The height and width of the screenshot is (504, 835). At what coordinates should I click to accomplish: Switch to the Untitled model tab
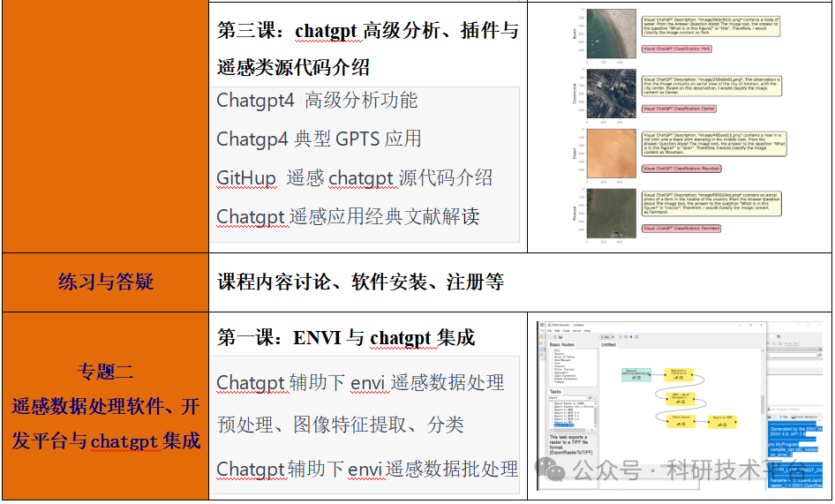(609, 345)
